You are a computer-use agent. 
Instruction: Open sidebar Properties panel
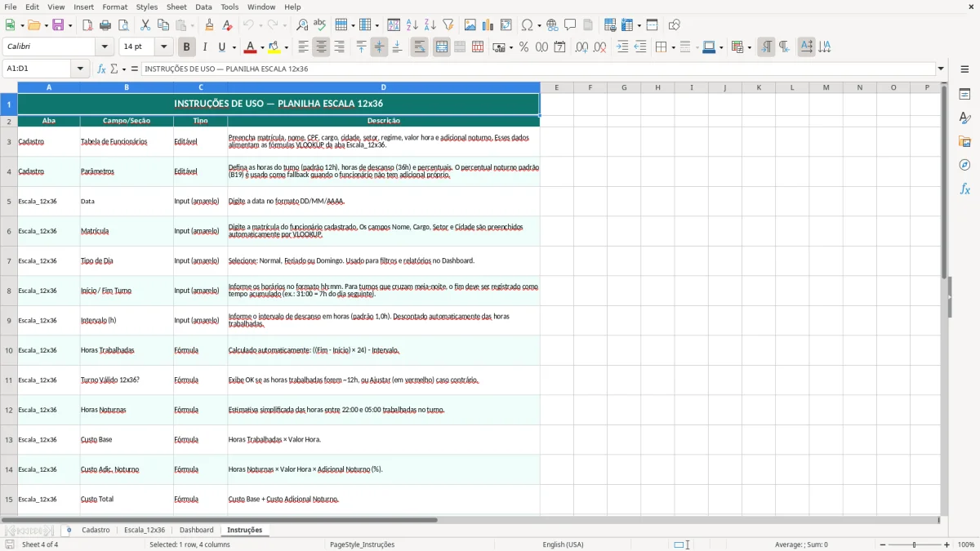point(964,94)
